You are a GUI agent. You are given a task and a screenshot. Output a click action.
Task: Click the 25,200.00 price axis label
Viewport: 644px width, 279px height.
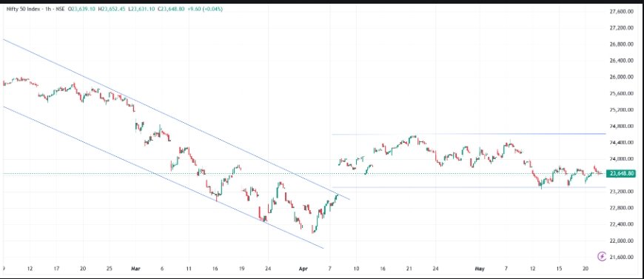(x=620, y=110)
